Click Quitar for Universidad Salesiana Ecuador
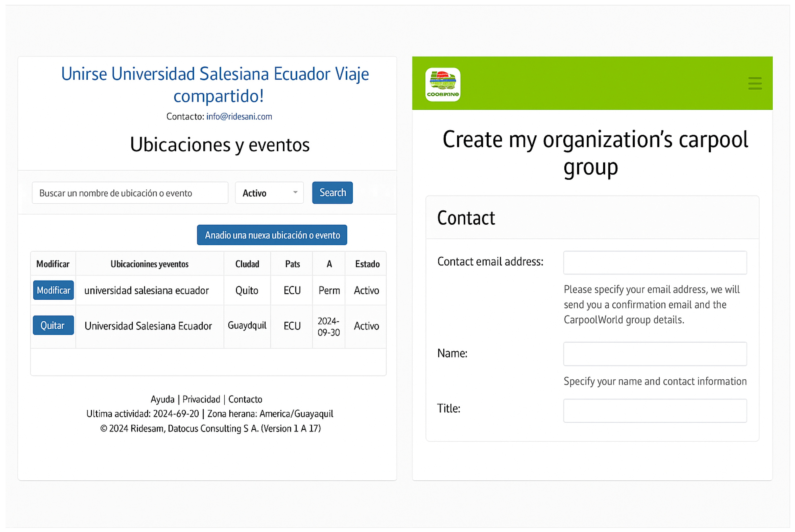The height and width of the screenshot is (532, 795). (x=53, y=325)
